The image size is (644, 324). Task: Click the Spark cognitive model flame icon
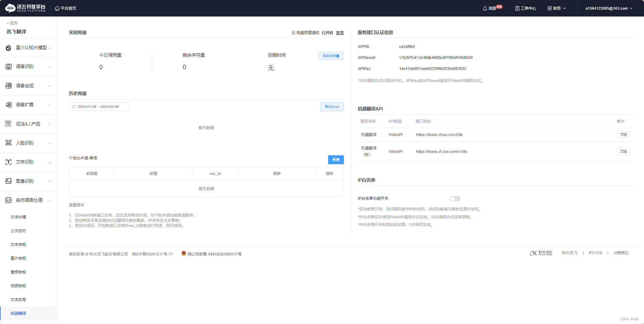[x=9, y=48]
